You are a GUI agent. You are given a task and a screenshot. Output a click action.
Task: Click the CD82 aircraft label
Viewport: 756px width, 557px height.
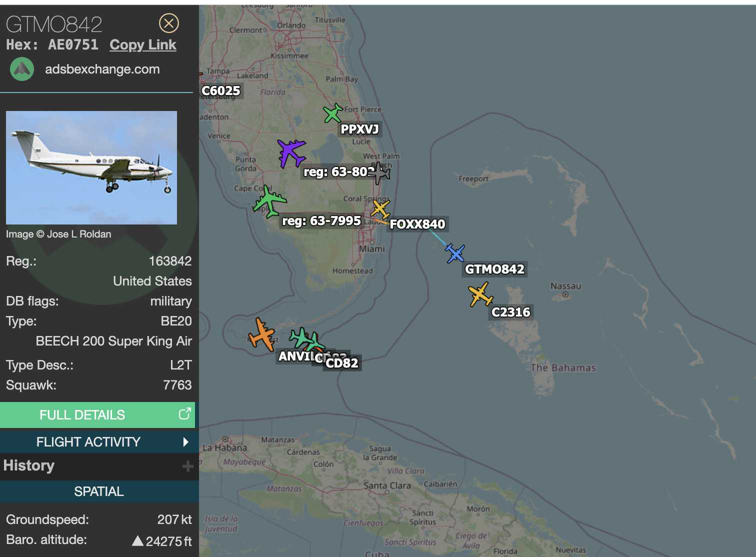pos(342,363)
